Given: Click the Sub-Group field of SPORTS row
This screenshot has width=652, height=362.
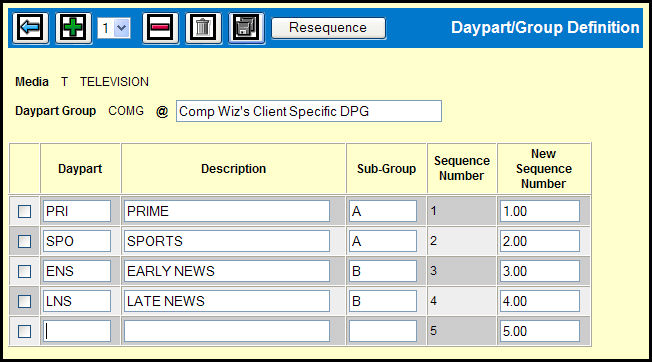Looking at the screenshot, I should [383, 241].
